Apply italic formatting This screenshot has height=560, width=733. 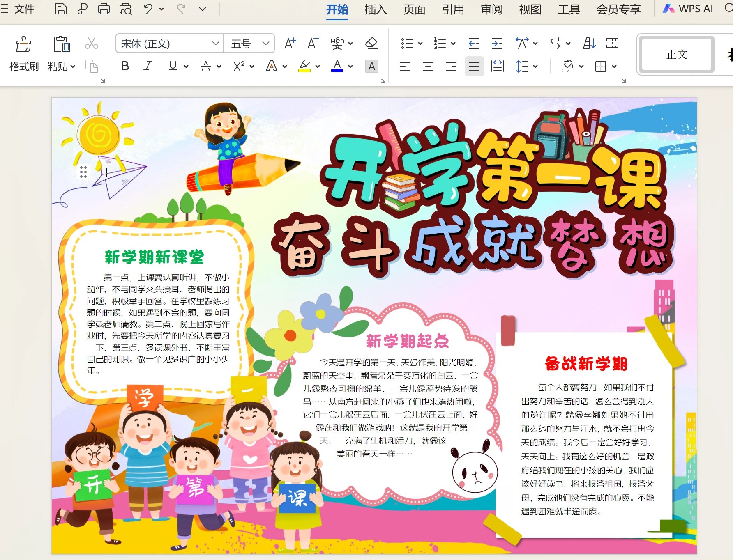[x=148, y=66]
